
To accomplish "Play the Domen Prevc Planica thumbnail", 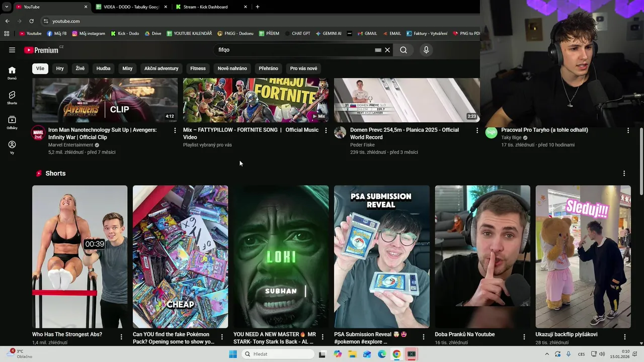I will pos(407,100).
